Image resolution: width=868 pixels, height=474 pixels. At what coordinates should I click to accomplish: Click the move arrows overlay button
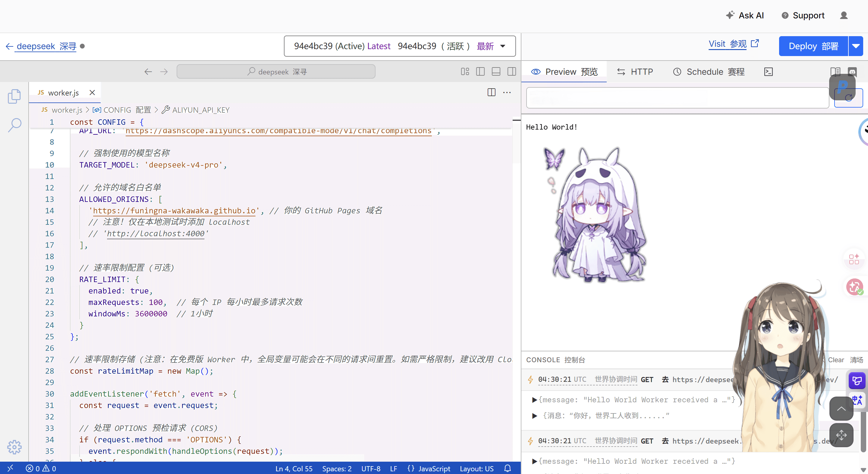tap(841, 435)
